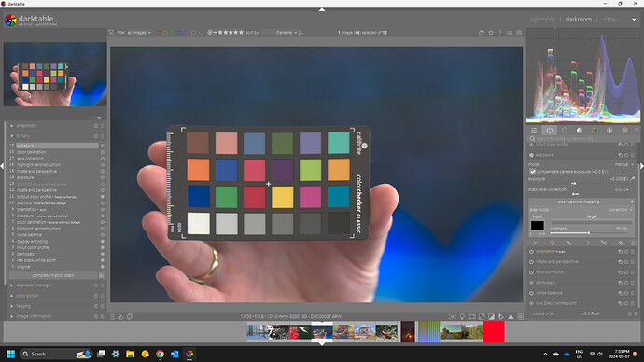Uncheck compensate camera exposure checkbox
Screen dimensions: 644x362
532,172
